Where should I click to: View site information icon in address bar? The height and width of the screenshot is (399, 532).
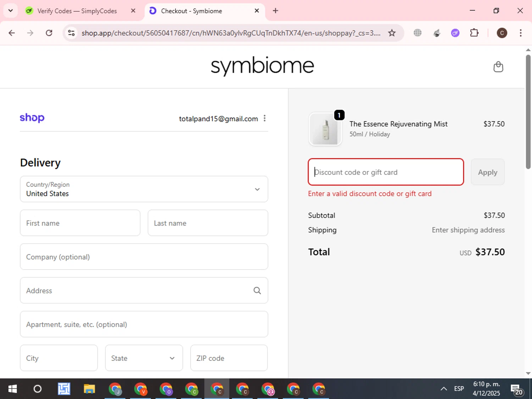[71, 33]
